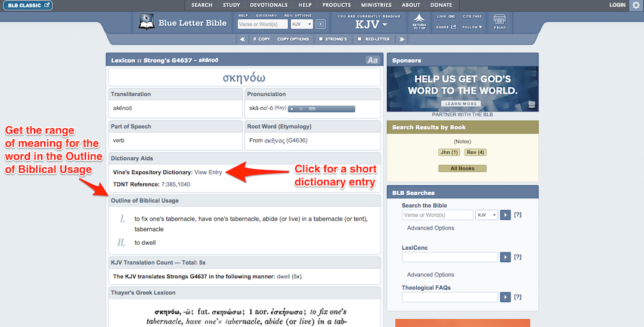
Task: Open the Partner with the BLB link
Action: (x=463, y=114)
